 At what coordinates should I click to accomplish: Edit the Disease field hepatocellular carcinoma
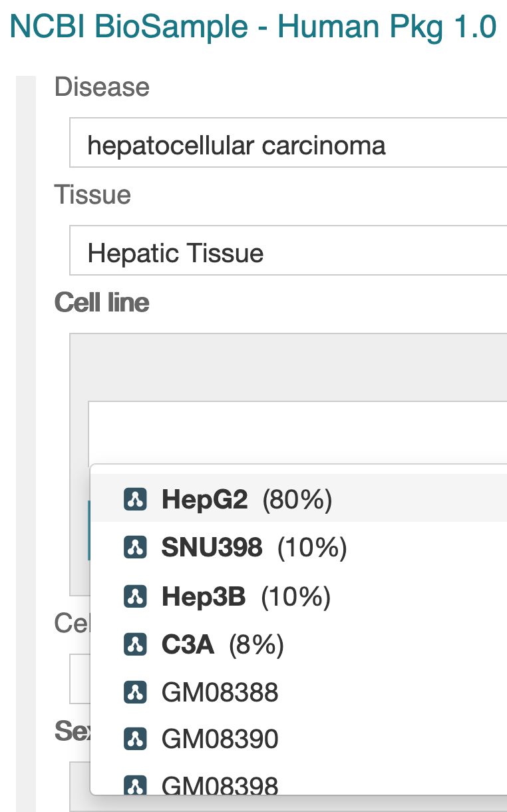coord(288,142)
